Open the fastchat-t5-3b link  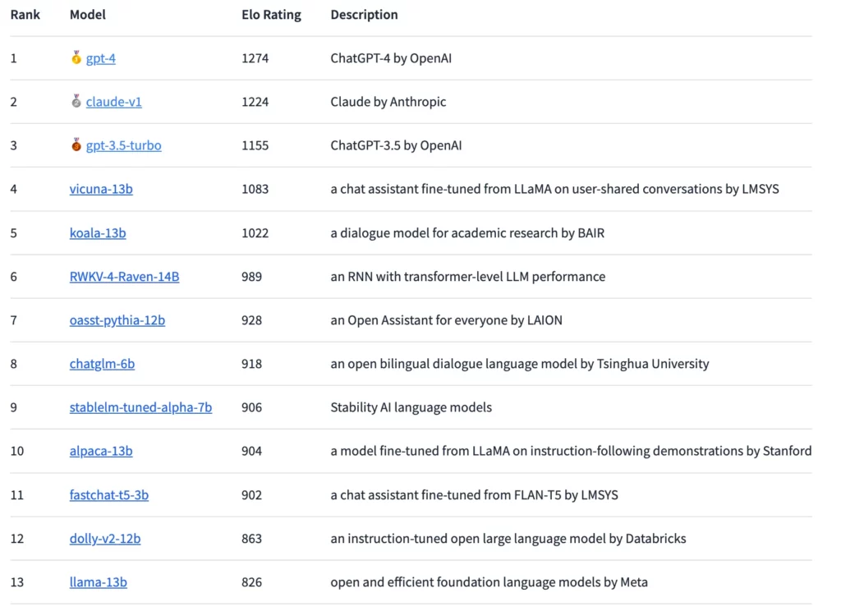click(x=108, y=495)
